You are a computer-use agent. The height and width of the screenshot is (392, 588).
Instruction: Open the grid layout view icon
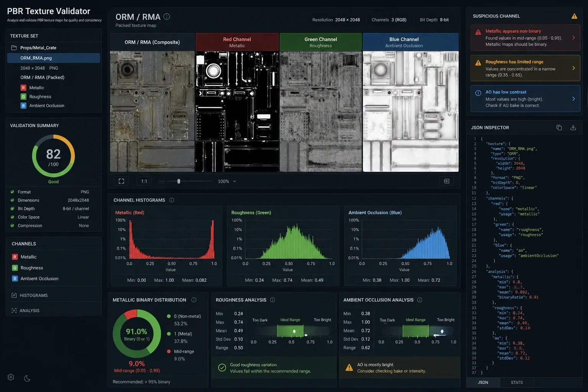click(446, 181)
